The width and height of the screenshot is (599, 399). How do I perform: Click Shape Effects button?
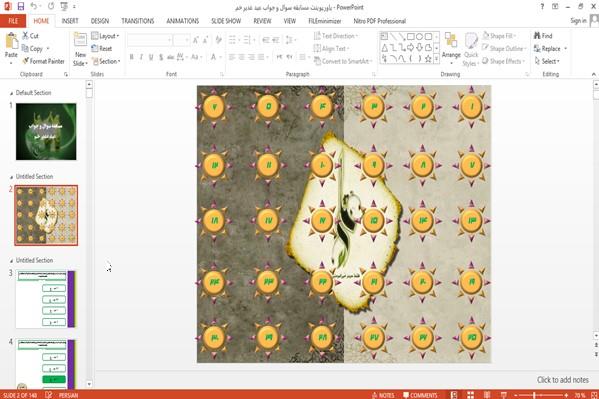(x=503, y=61)
